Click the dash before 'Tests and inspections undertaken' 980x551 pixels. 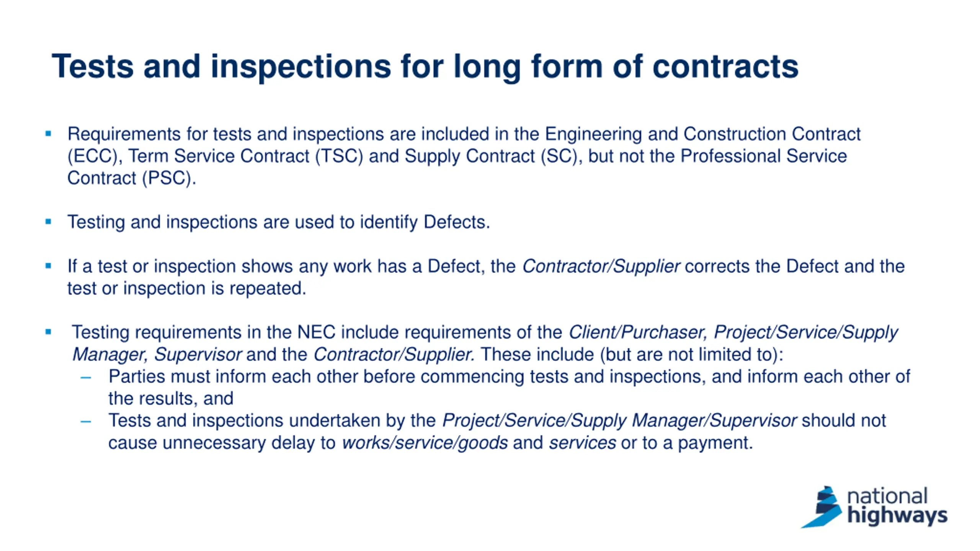[86, 422]
